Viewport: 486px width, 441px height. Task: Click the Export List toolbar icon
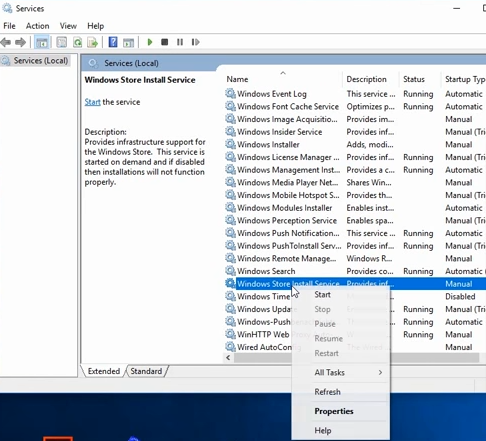click(x=92, y=42)
